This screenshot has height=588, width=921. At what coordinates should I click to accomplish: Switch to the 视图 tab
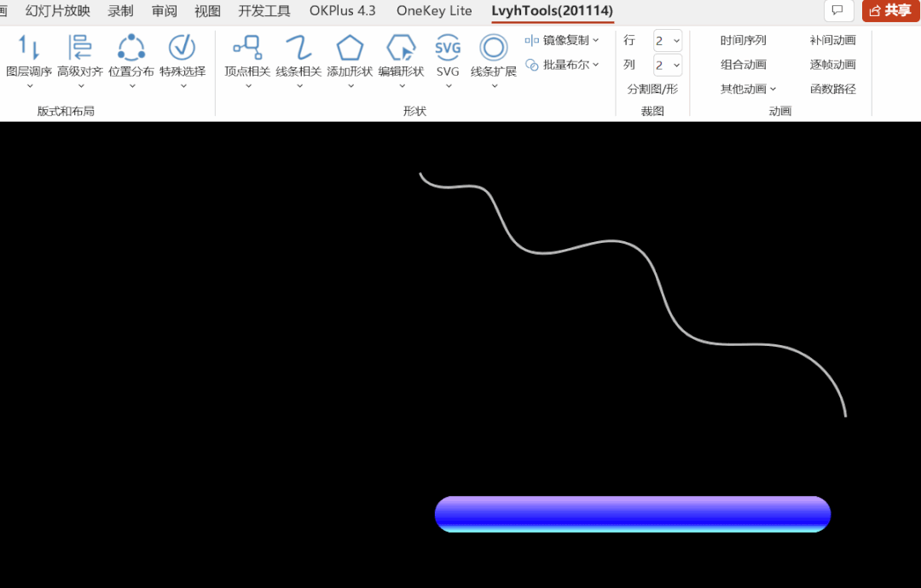pyautogui.click(x=207, y=11)
